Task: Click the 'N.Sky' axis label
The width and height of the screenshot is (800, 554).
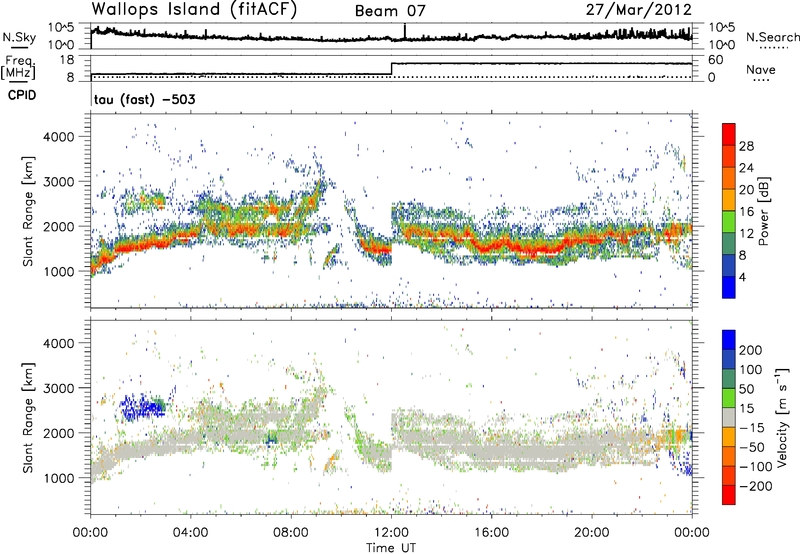Action: 19,37
